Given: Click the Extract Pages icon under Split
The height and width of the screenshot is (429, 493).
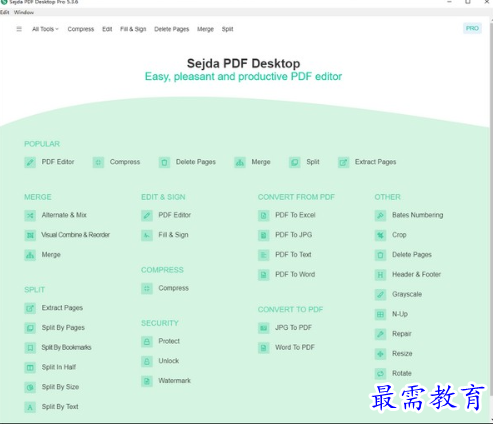Looking at the screenshot, I should [30, 308].
